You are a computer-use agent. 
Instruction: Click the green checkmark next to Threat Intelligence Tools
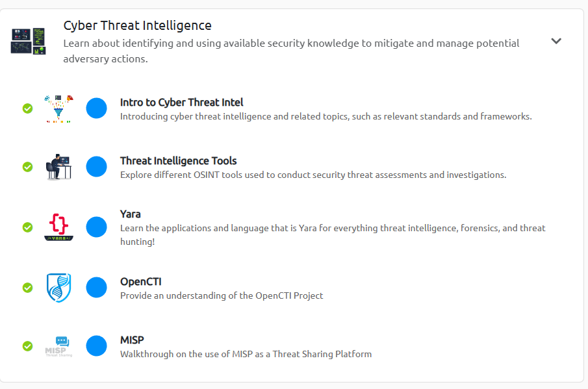click(27, 167)
